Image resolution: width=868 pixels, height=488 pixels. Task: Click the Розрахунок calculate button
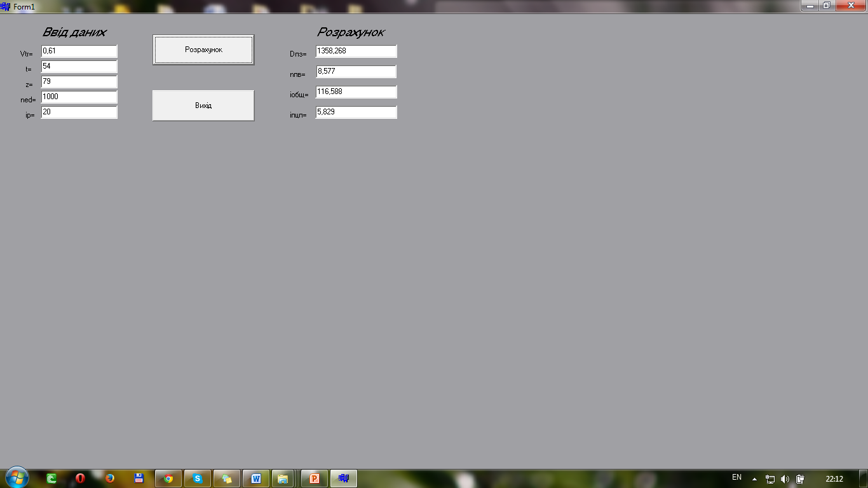(203, 50)
